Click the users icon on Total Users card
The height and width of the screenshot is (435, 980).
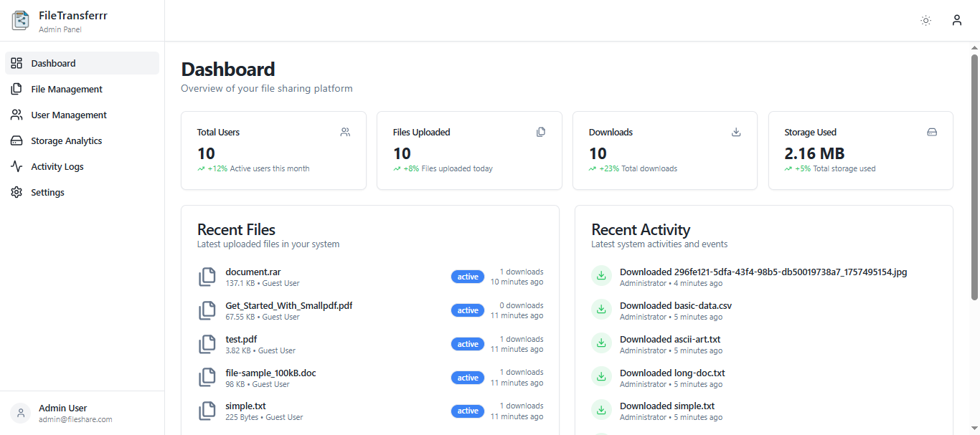pos(344,132)
